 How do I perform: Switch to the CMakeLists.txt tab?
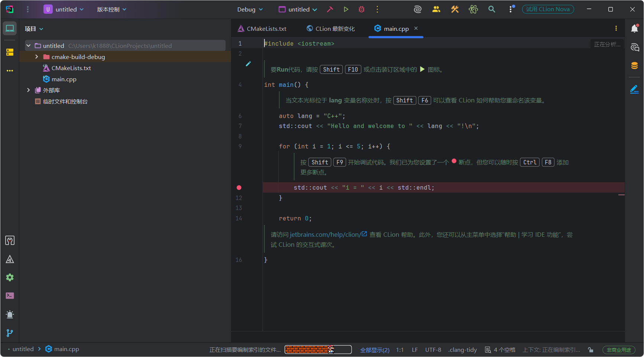point(262,29)
